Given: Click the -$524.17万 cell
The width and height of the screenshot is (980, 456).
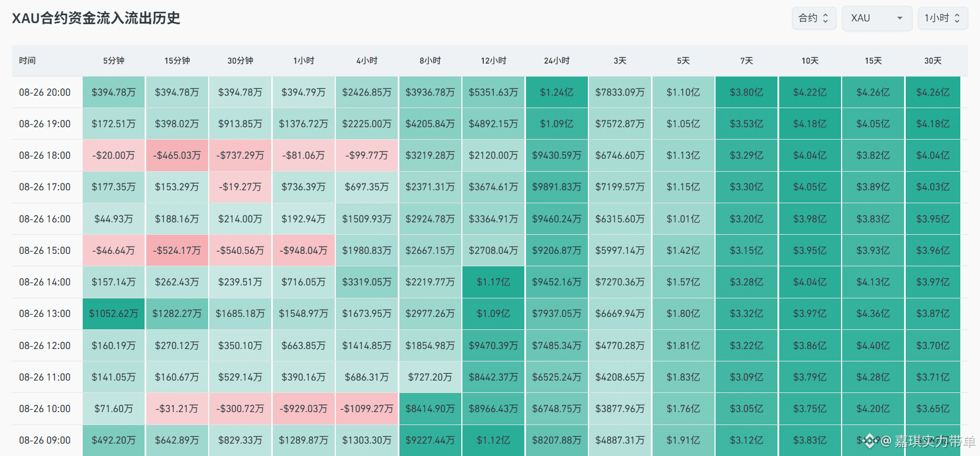Looking at the screenshot, I should (x=177, y=251).
